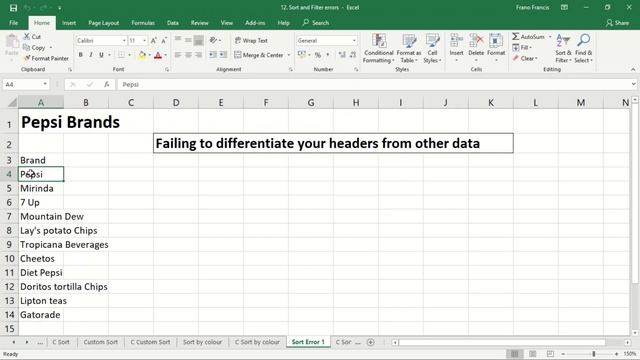Click the Save icon in title bar
640x360 pixels.
pyautogui.click(x=13, y=8)
